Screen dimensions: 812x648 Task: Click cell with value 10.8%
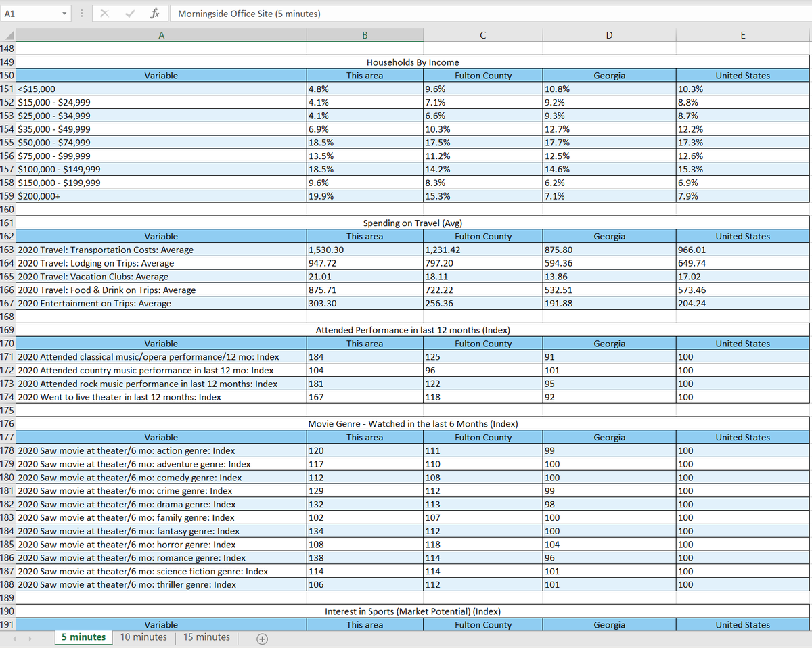pos(609,89)
